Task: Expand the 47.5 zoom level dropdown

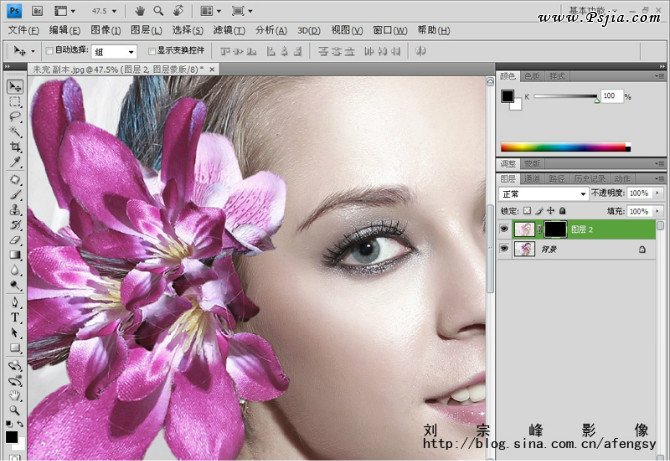Action: tap(113, 11)
